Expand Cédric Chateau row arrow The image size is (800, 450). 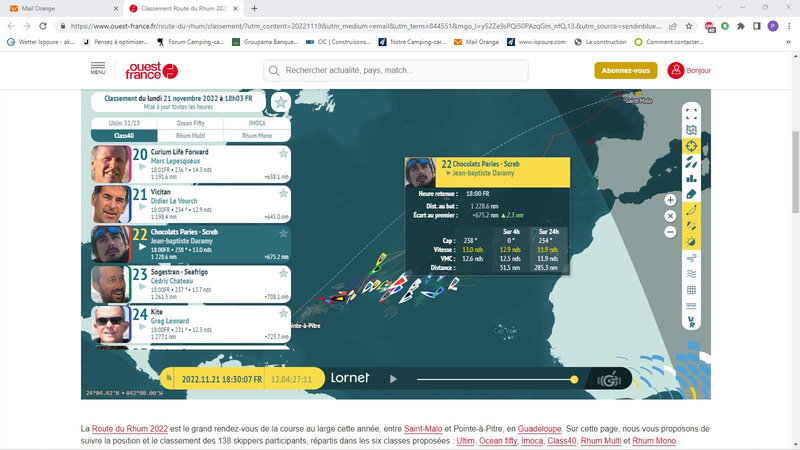point(142,287)
